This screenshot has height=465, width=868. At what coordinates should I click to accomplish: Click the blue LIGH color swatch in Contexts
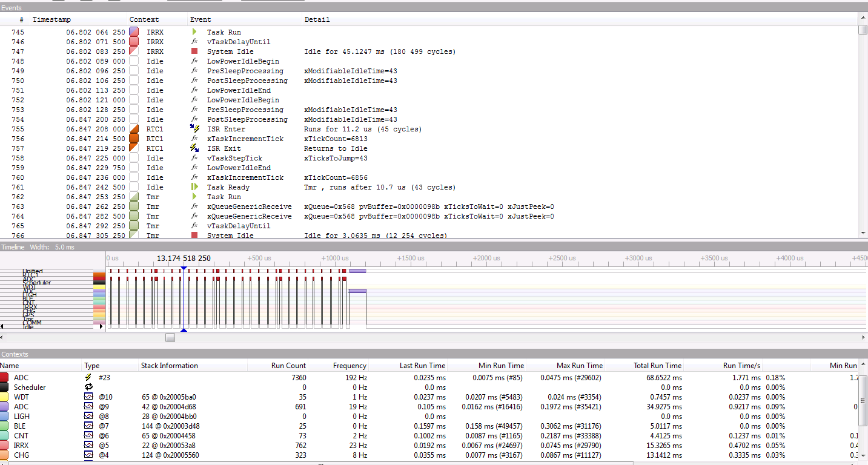[x=5, y=416]
